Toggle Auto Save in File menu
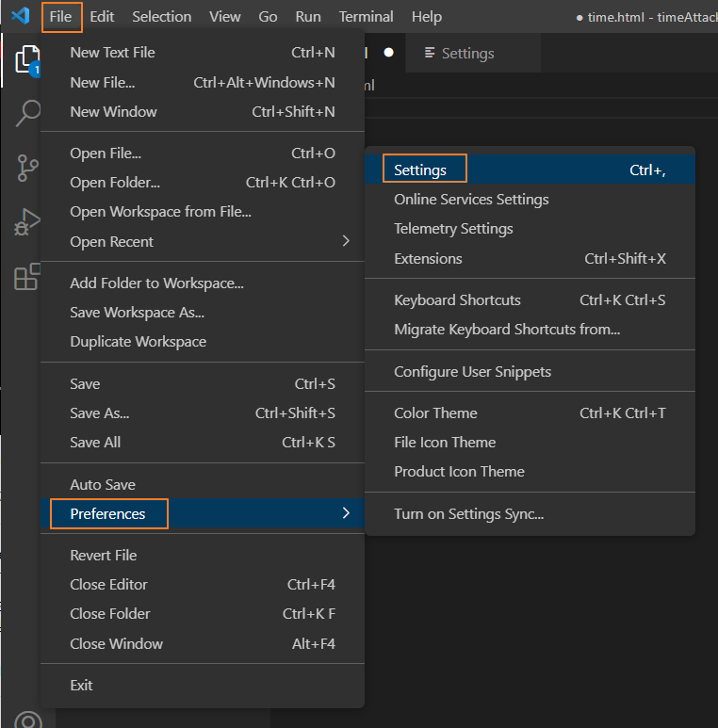This screenshot has height=728, width=718. tap(103, 485)
